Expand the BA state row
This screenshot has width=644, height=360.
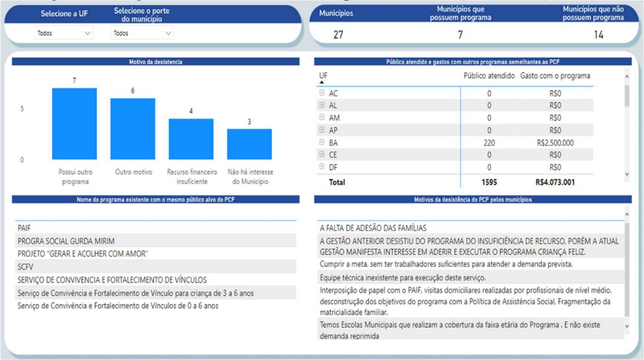tap(322, 142)
